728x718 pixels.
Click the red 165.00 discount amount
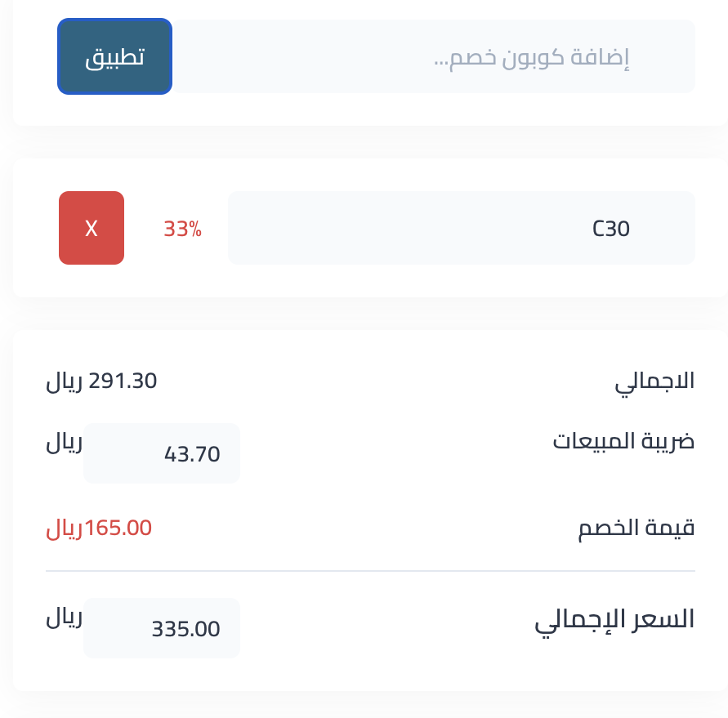(118, 528)
